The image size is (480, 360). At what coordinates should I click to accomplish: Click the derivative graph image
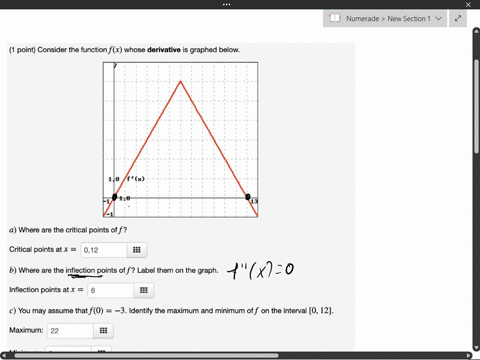point(180,140)
